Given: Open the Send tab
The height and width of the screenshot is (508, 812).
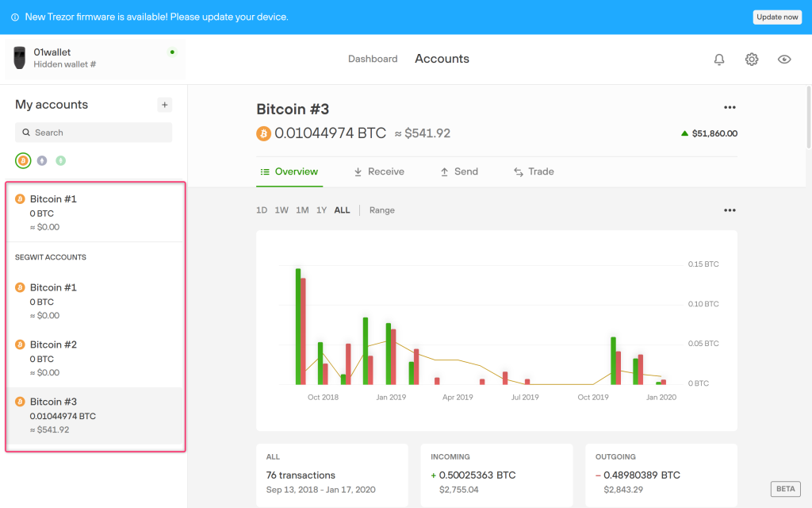Looking at the screenshot, I should pos(459,171).
